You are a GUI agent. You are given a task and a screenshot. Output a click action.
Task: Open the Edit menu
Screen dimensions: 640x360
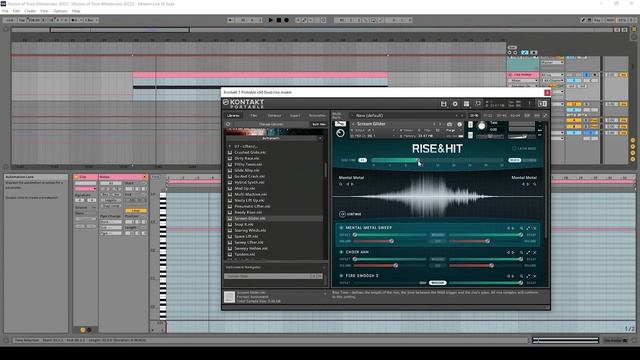click(x=16, y=11)
